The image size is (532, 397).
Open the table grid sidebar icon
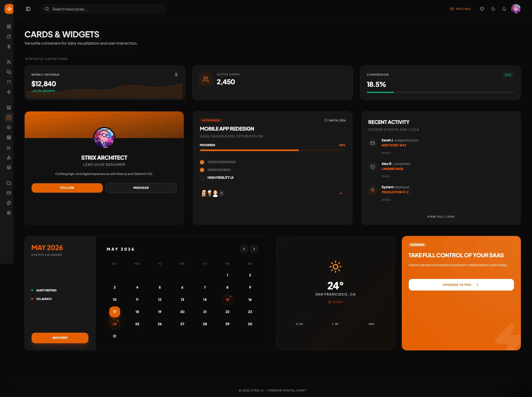click(9, 138)
